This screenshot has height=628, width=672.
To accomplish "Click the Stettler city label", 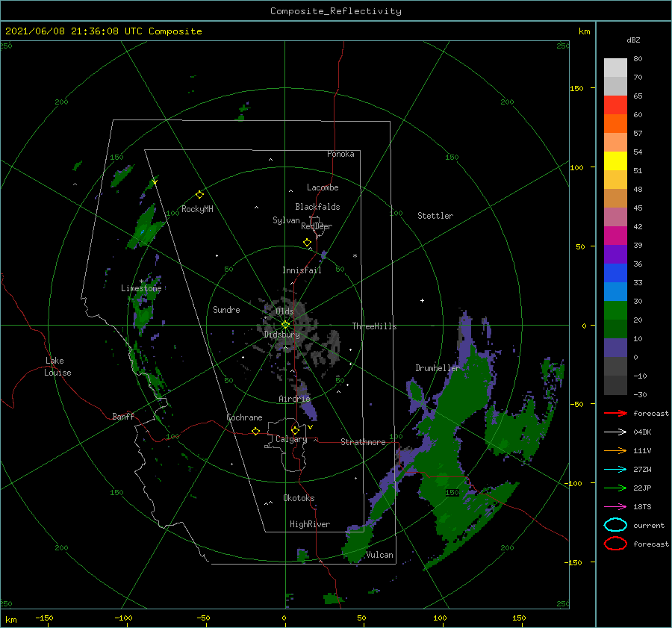I will (x=435, y=216).
